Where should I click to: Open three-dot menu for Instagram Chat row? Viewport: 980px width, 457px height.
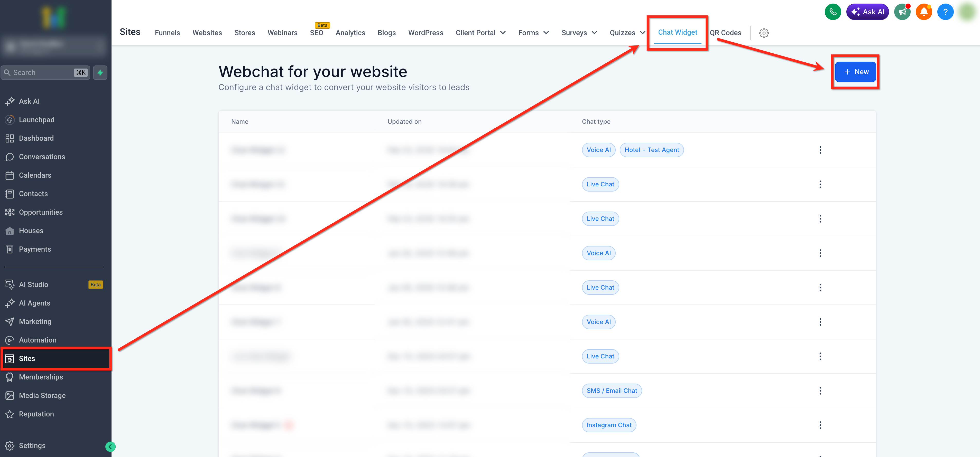tap(820, 425)
